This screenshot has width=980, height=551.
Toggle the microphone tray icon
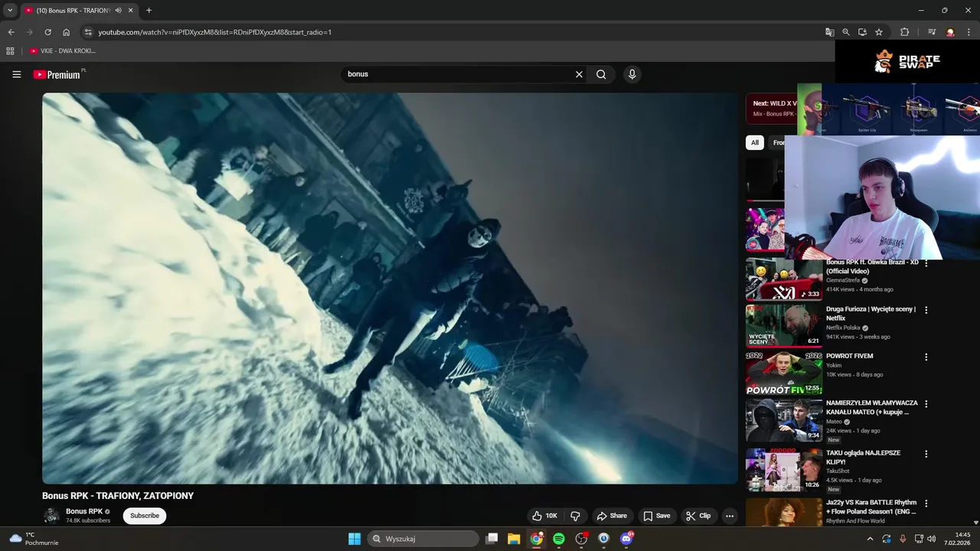click(903, 539)
